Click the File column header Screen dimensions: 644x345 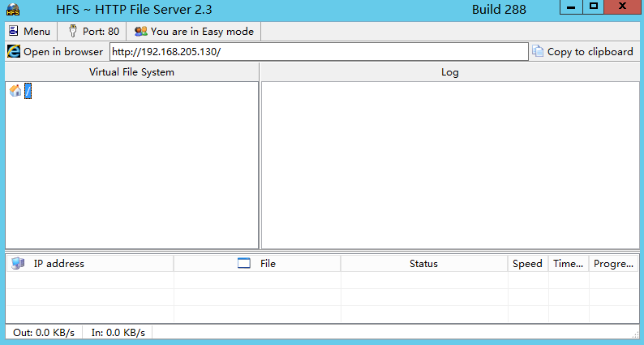[x=257, y=264]
